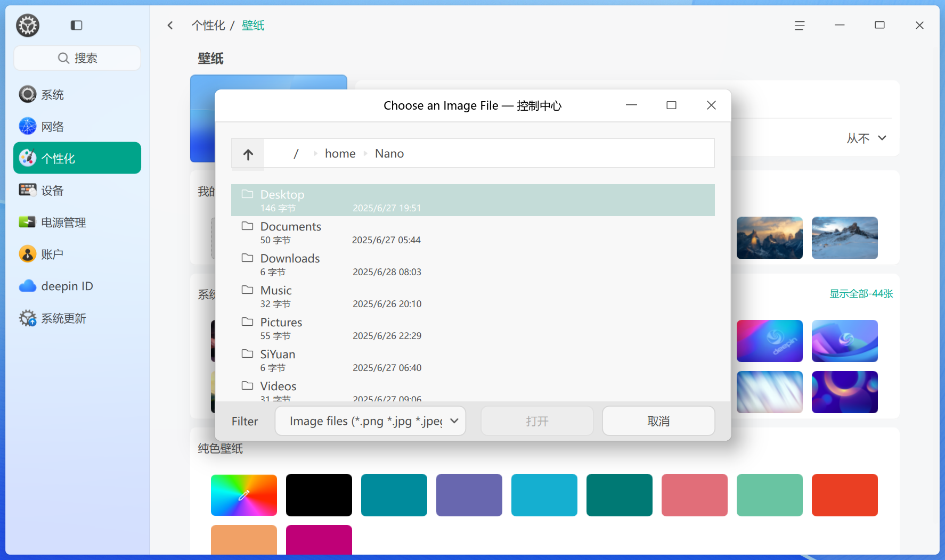Pick the pink solid color wallpaper
The height and width of the screenshot is (560, 945).
(695, 495)
